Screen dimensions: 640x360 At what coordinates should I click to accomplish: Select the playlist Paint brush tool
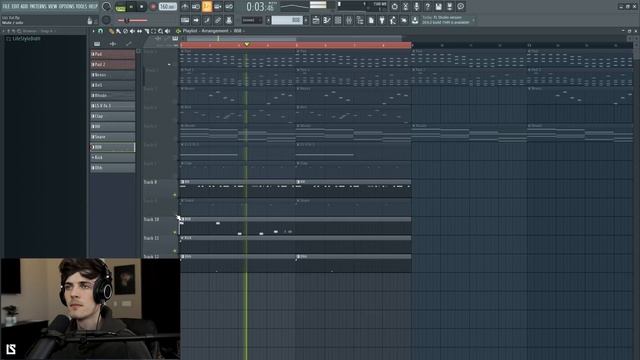[118, 31]
